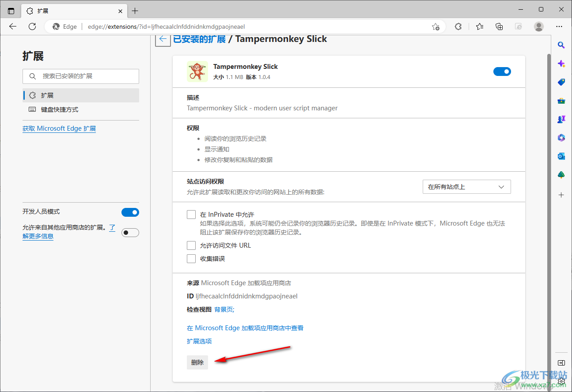Open the Microsoft 365 icon in sidebar

click(x=561, y=138)
